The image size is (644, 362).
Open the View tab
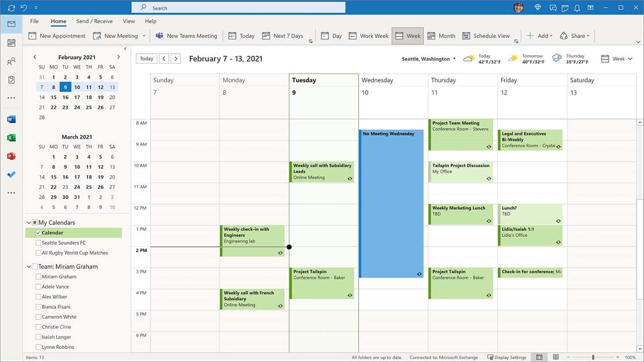(x=129, y=21)
